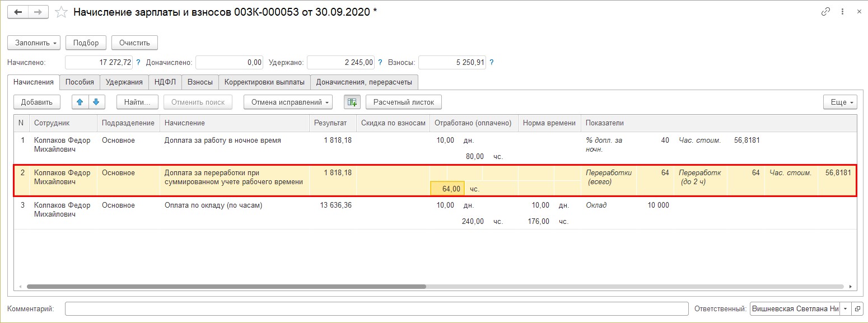Click the Взносы amount field
The image size is (868, 323).
[x=452, y=63]
